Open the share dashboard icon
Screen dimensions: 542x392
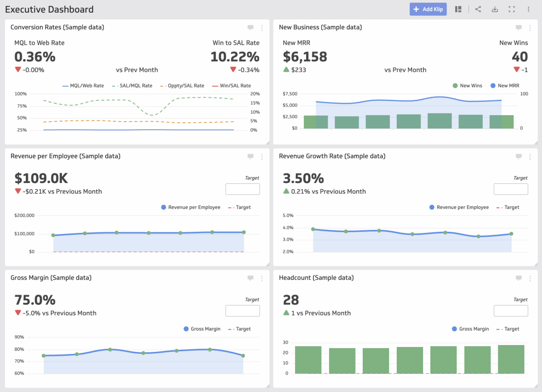click(478, 9)
